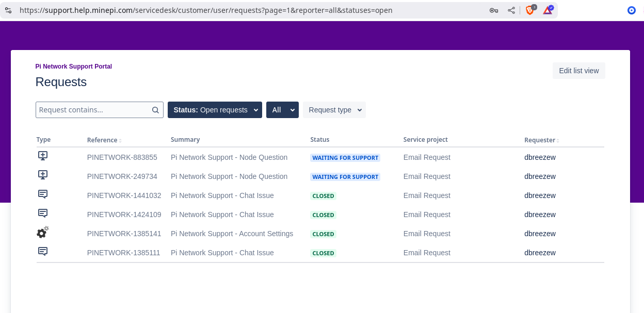The width and height of the screenshot is (644, 313).
Task: Open the Pi Network Support Portal link
Action: click(74, 67)
